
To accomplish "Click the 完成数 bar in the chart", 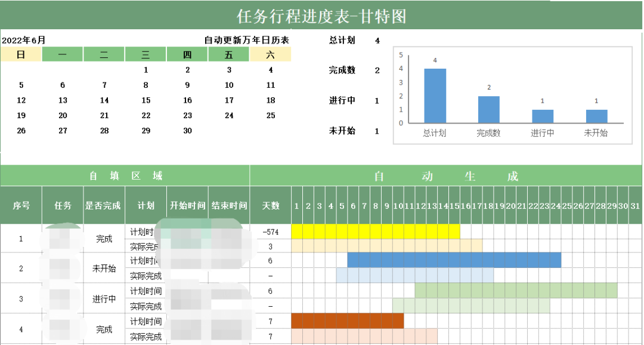I will (x=489, y=109).
